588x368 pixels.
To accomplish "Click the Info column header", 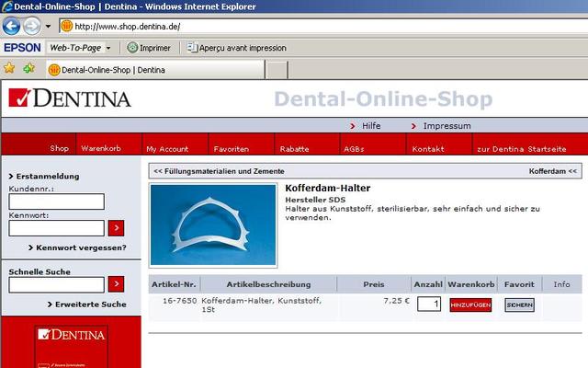I will (561, 284).
